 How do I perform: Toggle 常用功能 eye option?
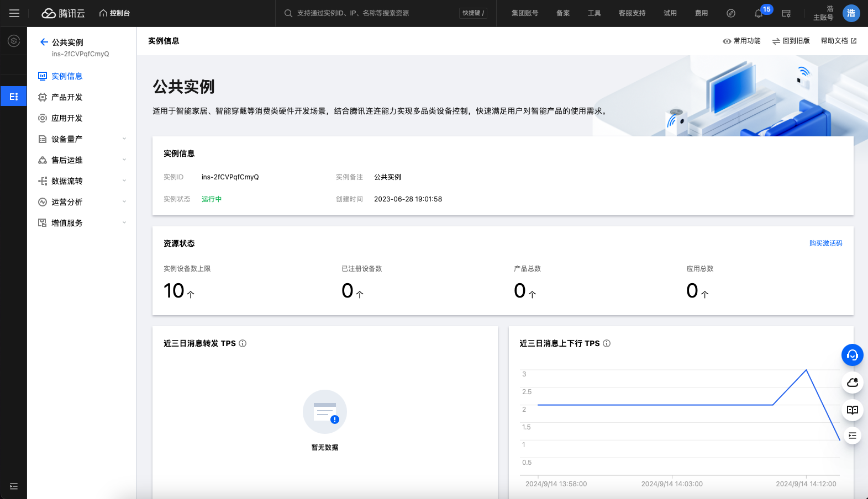coord(741,41)
